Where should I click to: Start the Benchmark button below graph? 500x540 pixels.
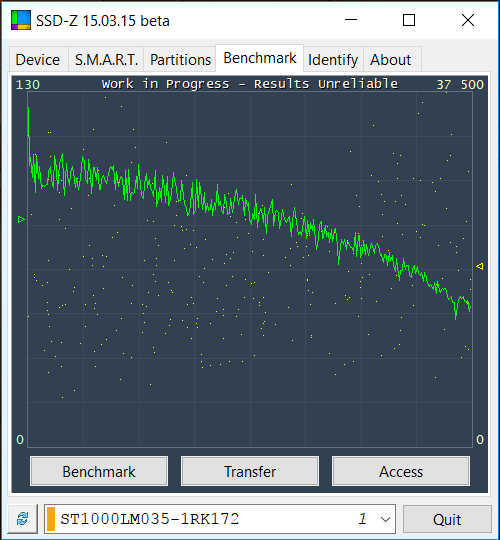99,471
